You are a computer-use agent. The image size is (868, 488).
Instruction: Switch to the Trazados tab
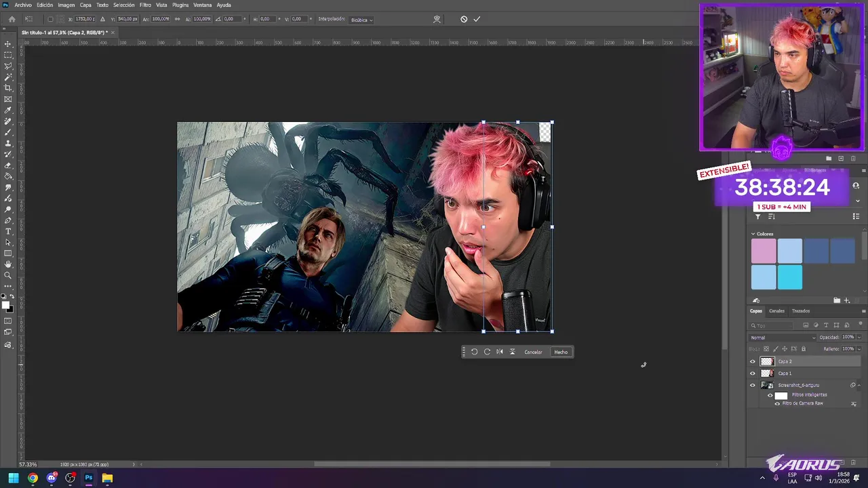coord(801,311)
